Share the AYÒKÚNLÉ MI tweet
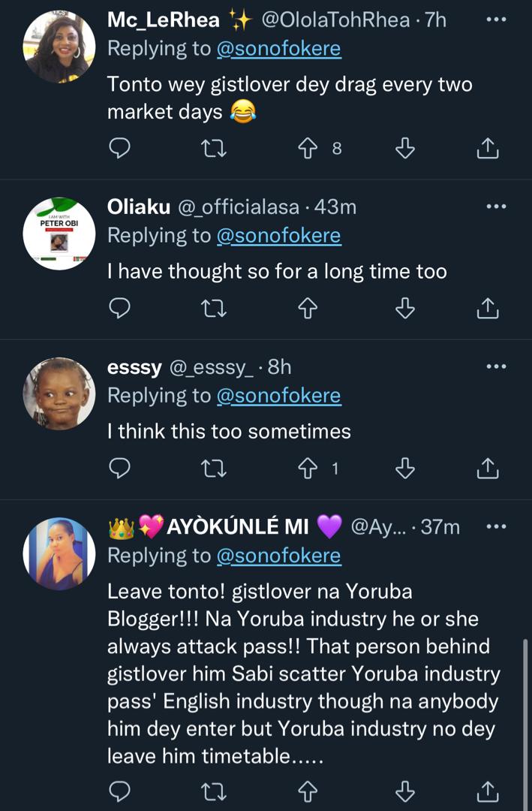532x811 pixels. click(x=488, y=790)
